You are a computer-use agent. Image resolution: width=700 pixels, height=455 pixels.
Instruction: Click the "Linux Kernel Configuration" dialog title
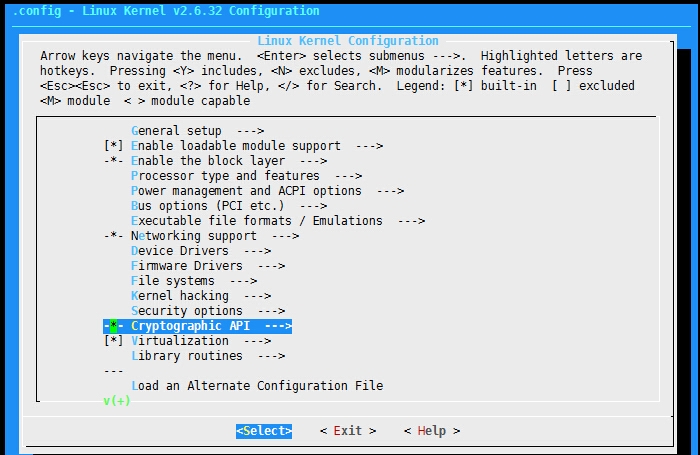click(348, 41)
